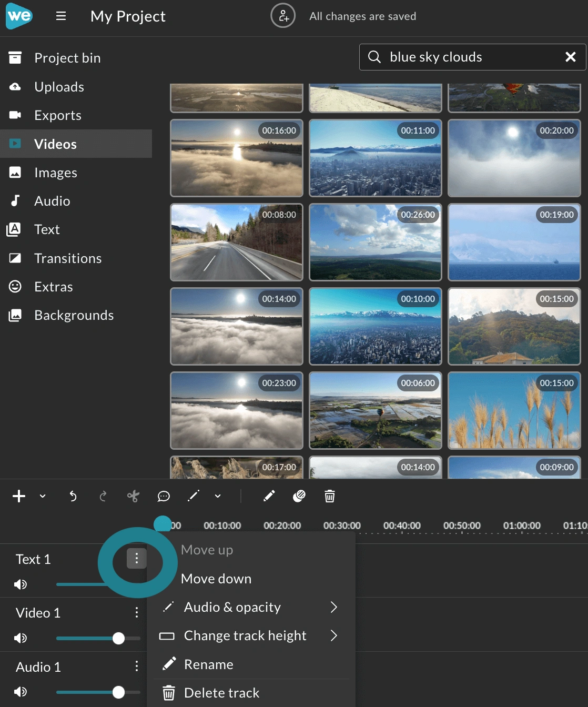Adjust the Video 1 volume slider
This screenshot has width=588, height=707.
click(98, 638)
